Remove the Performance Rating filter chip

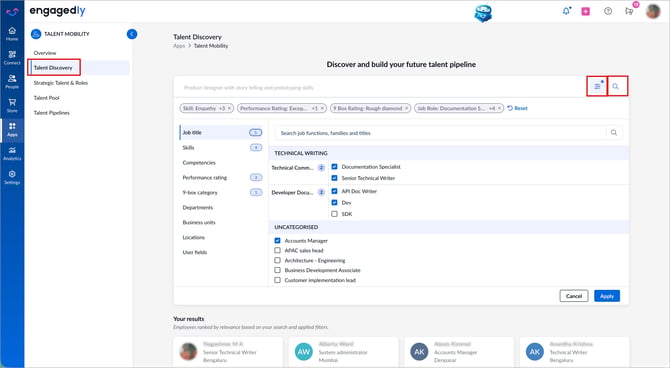323,109
